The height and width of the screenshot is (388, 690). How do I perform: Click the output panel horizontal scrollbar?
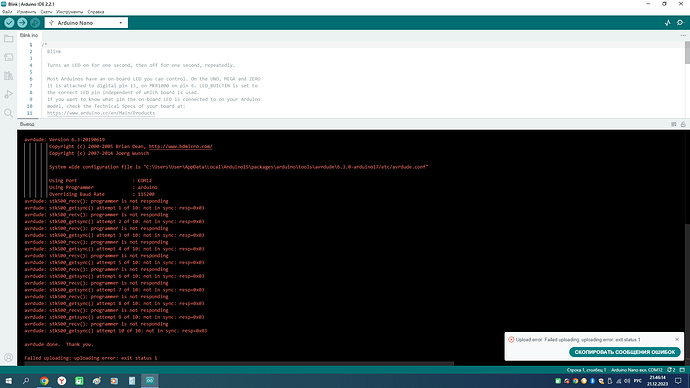tap(239, 364)
